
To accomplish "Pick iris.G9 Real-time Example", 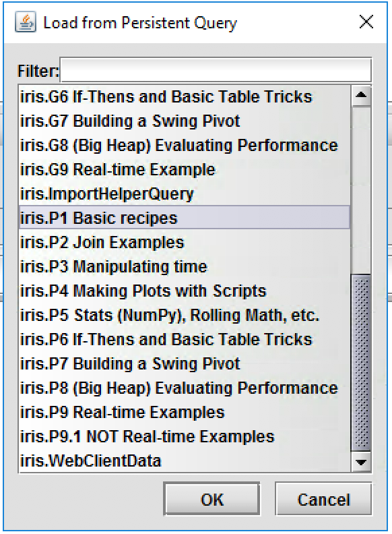I will click(185, 170).
